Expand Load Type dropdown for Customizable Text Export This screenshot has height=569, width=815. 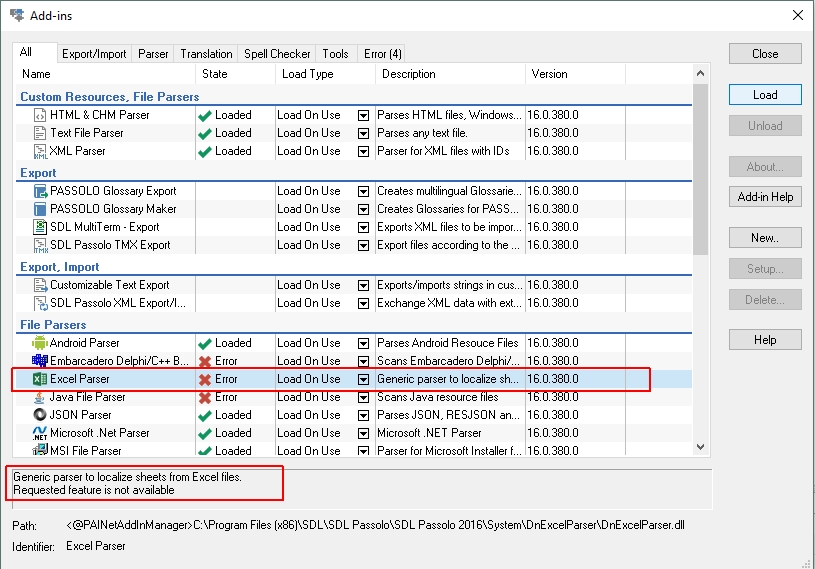click(363, 285)
